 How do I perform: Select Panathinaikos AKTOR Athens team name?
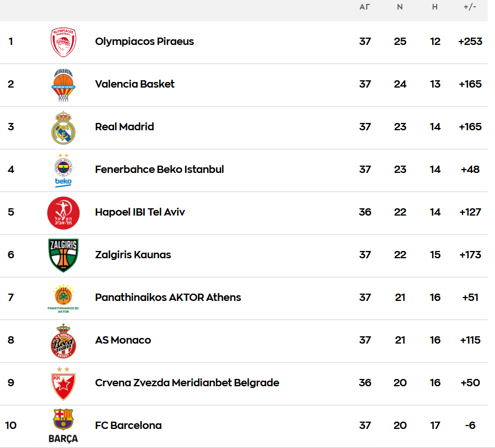point(168,298)
